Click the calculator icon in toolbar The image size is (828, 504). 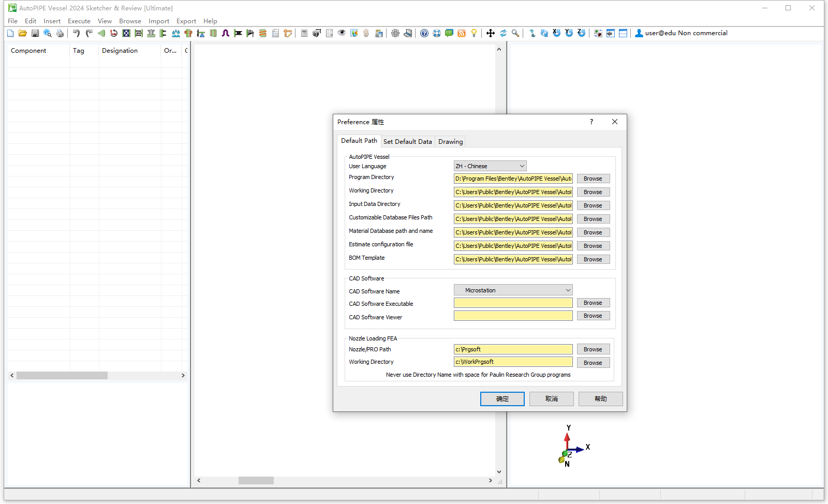pyautogui.click(x=304, y=33)
